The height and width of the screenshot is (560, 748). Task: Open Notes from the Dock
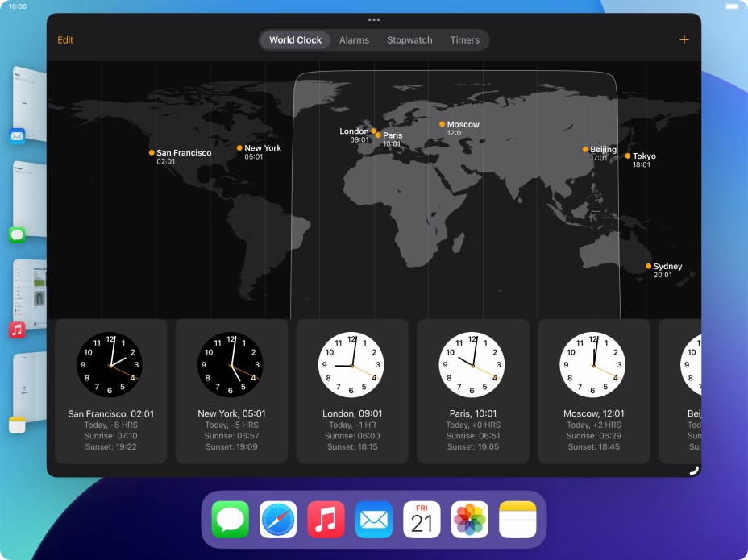518,520
